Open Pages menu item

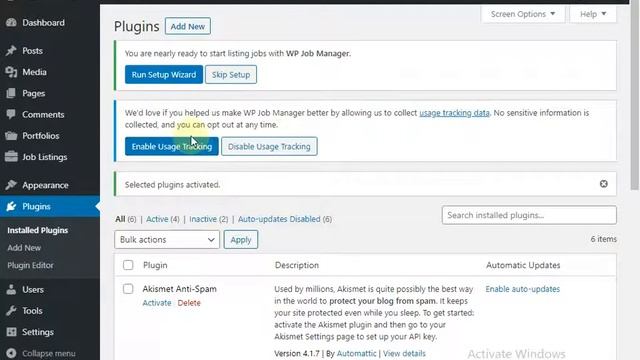33,93
